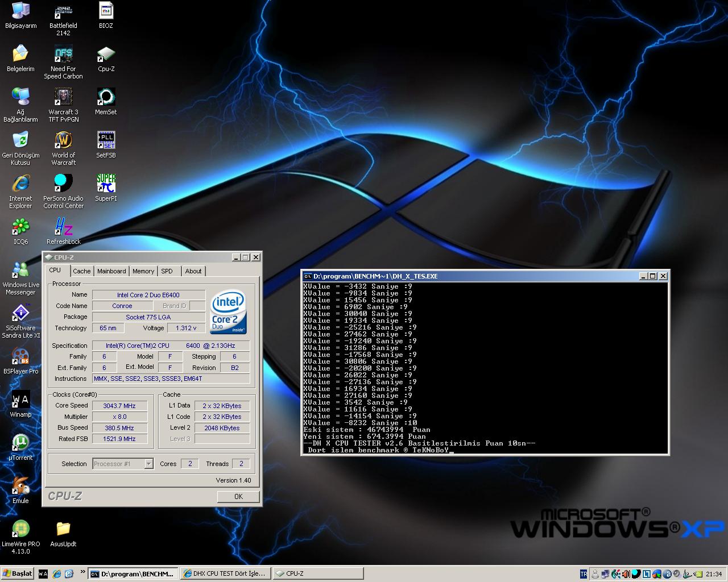
Task: Open the BIOZ desktop file
Action: click(x=106, y=15)
